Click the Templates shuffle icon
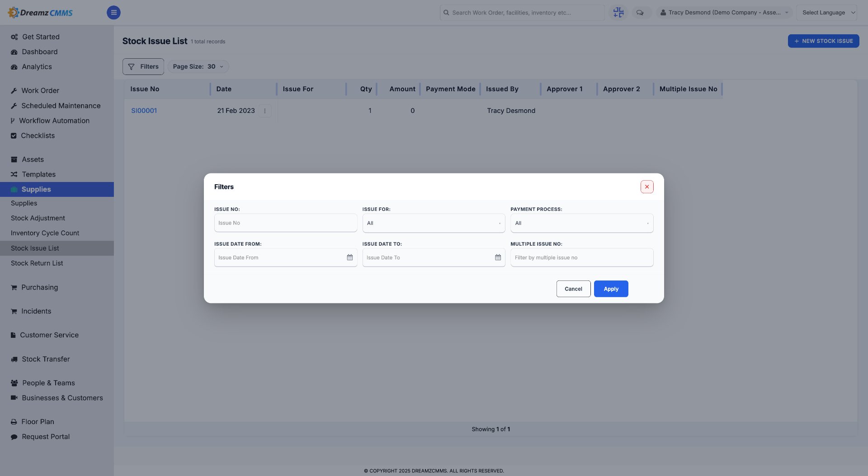868x476 pixels. tap(14, 174)
